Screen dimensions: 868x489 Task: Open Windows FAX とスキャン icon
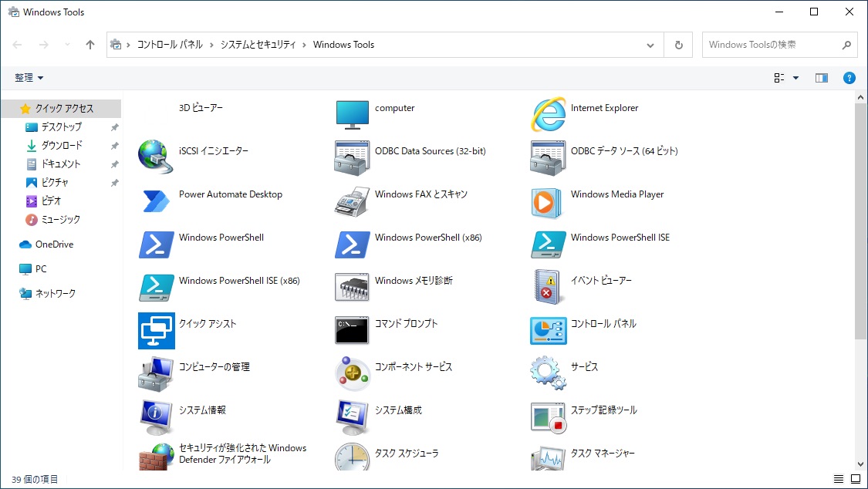352,201
